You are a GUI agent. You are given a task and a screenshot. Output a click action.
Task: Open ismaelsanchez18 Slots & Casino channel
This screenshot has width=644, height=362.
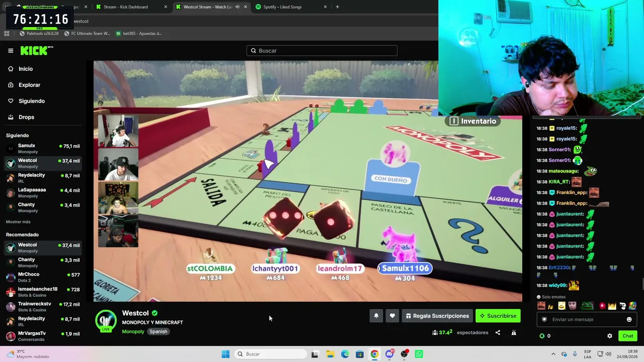(x=42, y=292)
